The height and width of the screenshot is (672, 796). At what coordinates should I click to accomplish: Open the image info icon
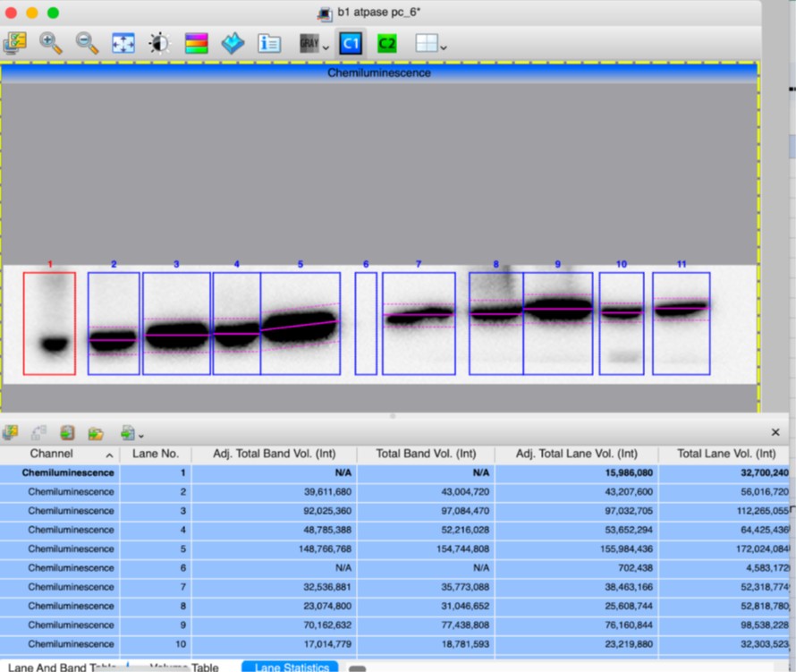coord(269,43)
